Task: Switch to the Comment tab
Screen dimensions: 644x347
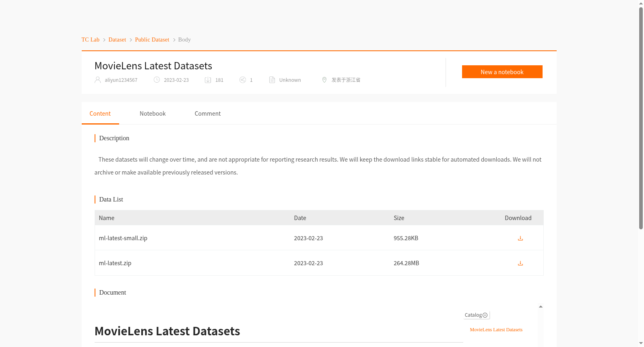Action: pos(208,114)
